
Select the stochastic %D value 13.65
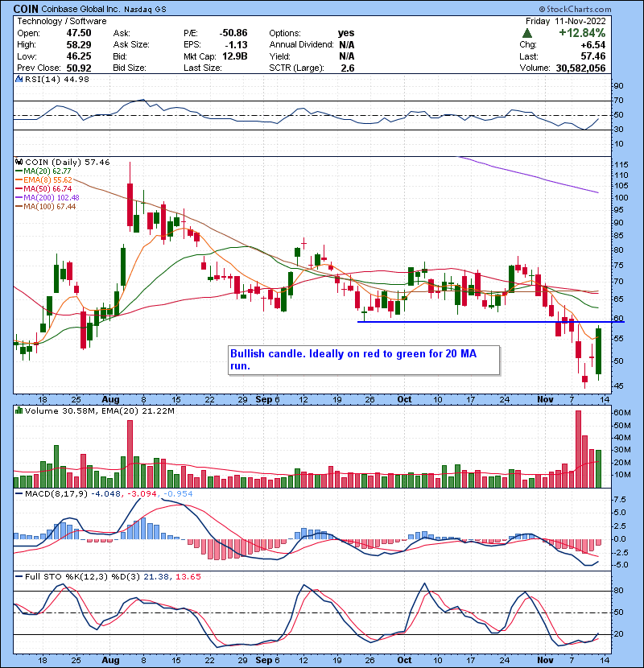pos(188,576)
